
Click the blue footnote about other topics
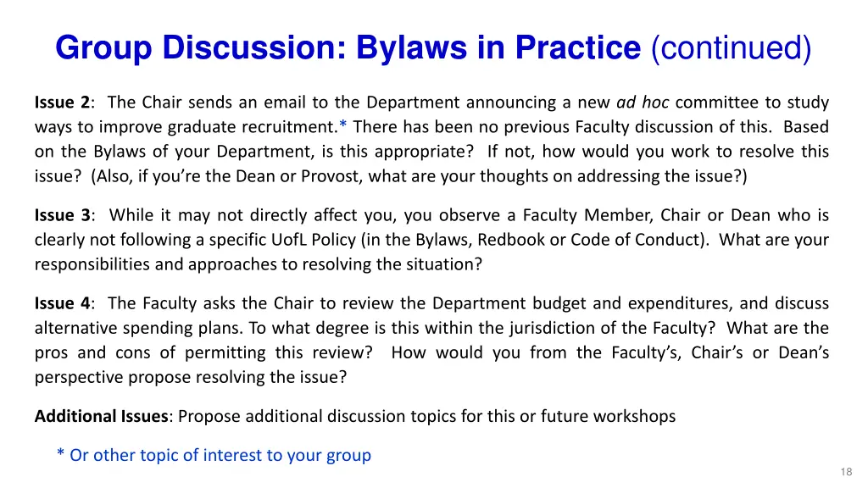pos(214,455)
